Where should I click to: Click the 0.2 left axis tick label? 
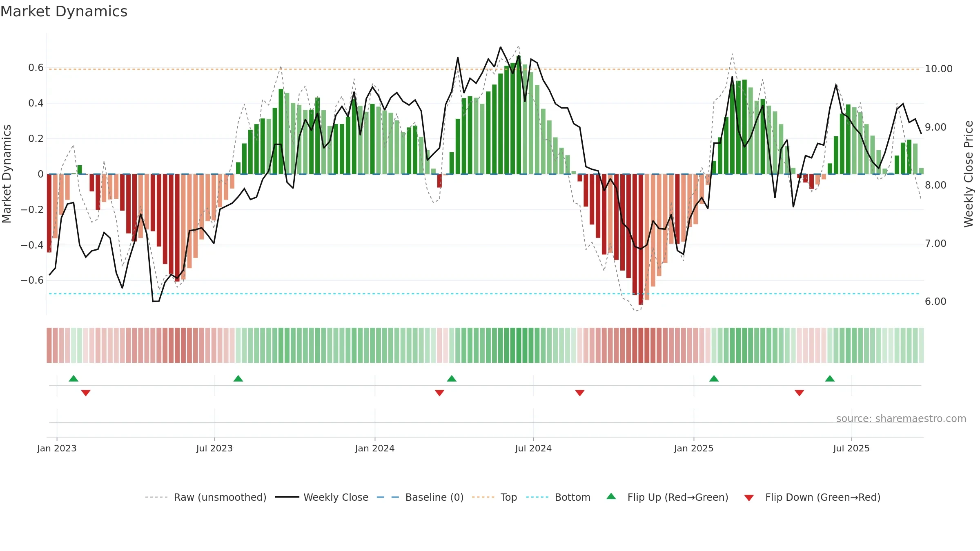coord(36,139)
